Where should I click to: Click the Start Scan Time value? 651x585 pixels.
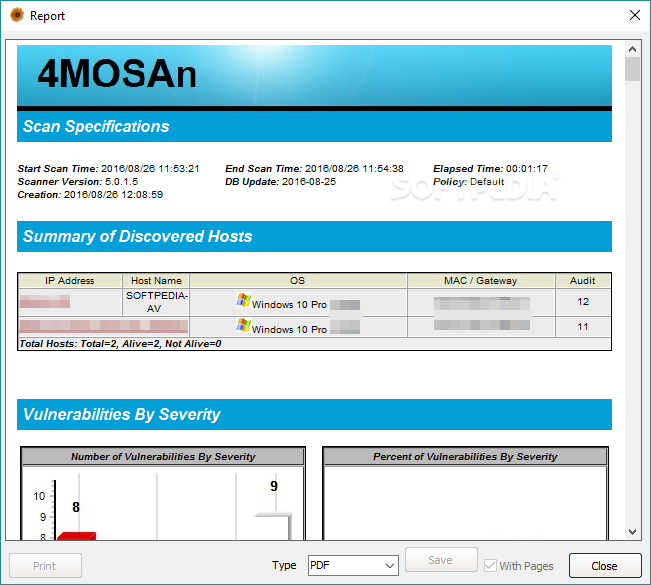tap(150, 169)
